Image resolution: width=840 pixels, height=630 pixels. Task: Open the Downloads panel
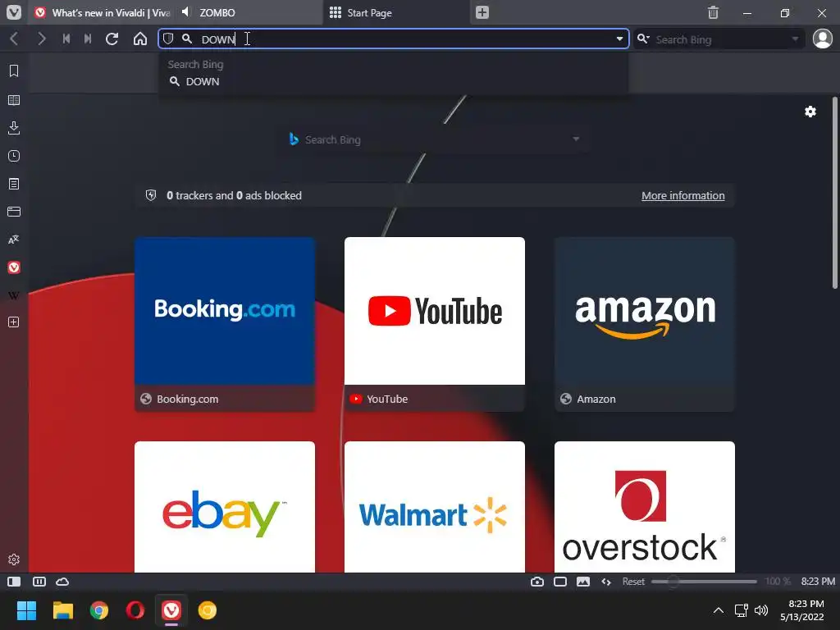14,127
